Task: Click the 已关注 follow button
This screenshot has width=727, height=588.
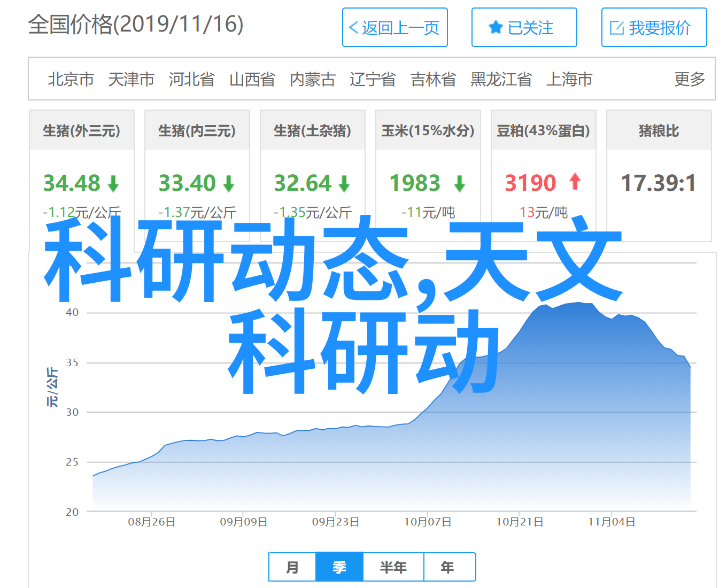Action: [x=524, y=27]
